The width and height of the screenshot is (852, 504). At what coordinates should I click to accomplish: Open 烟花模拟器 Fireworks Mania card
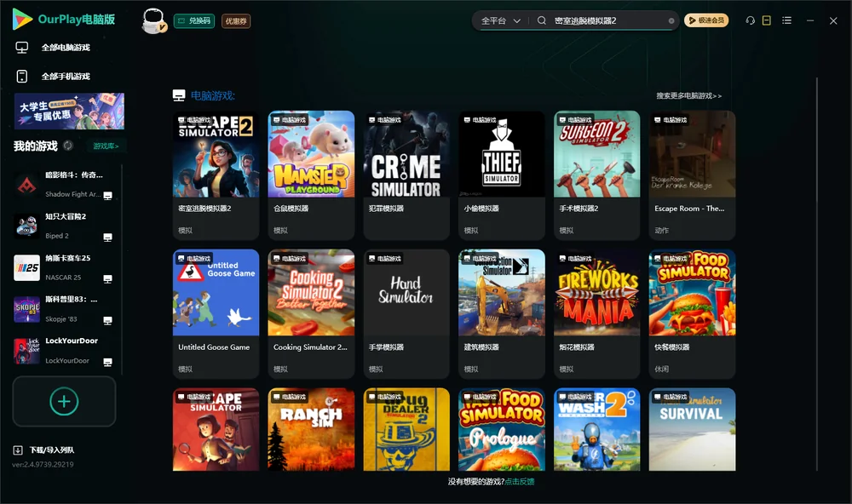coord(597,314)
